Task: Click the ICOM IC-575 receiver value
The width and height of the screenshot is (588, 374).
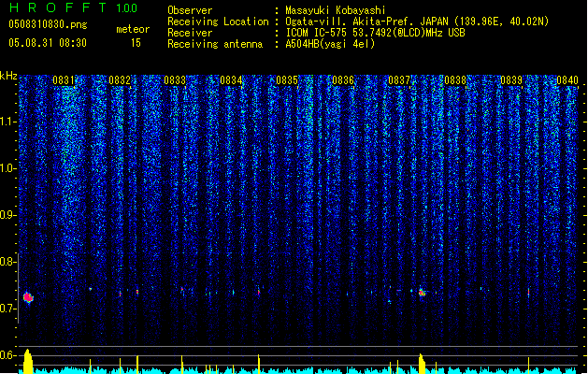Action: tap(375, 33)
